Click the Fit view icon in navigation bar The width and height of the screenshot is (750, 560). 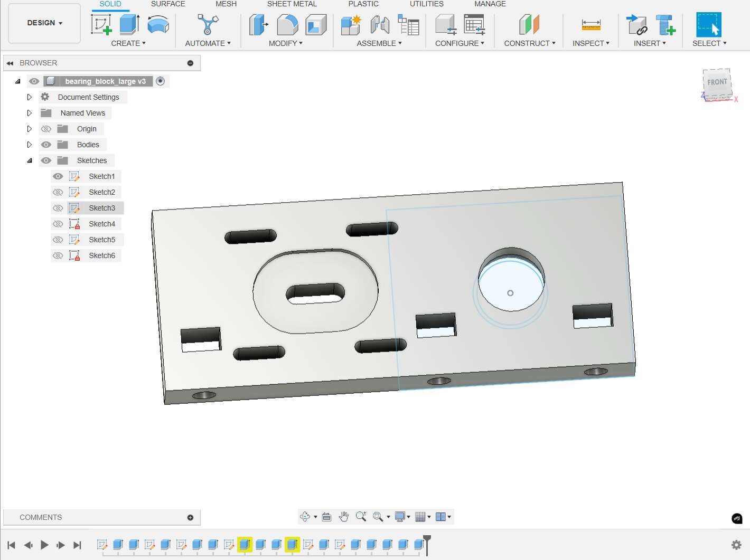coord(377,516)
